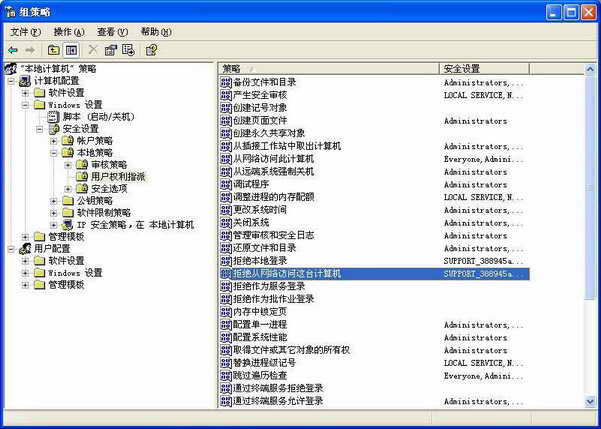The height and width of the screenshot is (429, 601).
Task: Select the IP 安全策略 tree icon
Action: pos(67,225)
